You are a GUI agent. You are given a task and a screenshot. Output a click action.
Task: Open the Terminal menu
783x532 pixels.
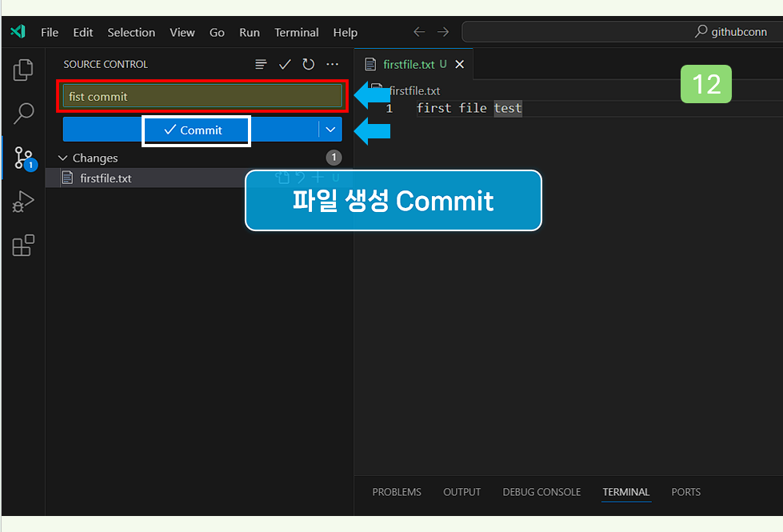tap(297, 32)
